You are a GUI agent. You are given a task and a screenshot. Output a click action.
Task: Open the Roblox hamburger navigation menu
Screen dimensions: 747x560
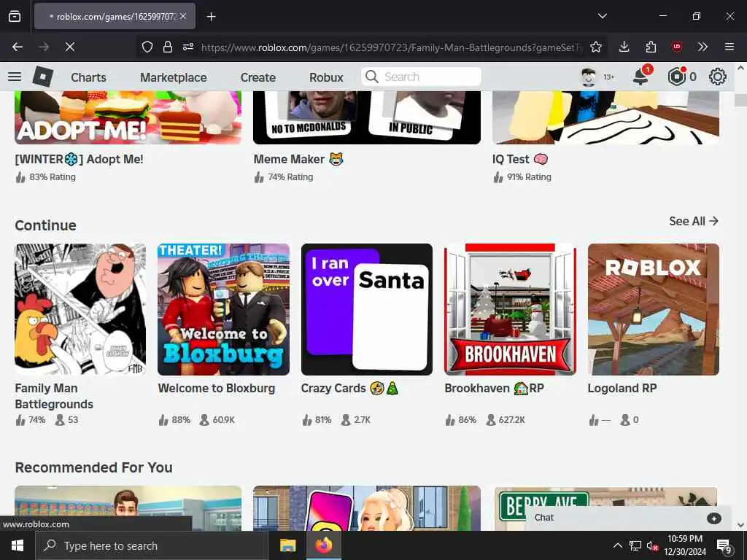pos(15,77)
